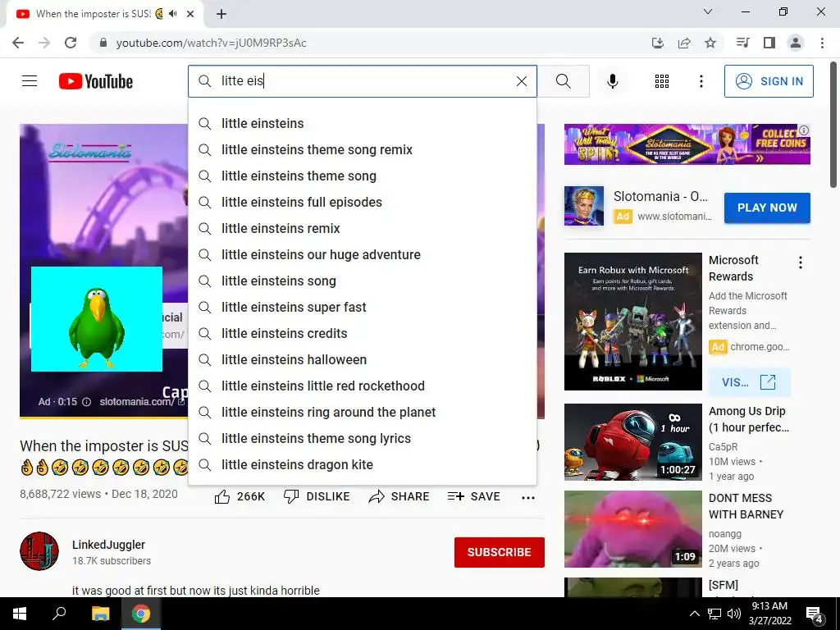Go to YouTube home via logo
The height and width of the screenshot is (630, 840).
(x=96, y=81)
